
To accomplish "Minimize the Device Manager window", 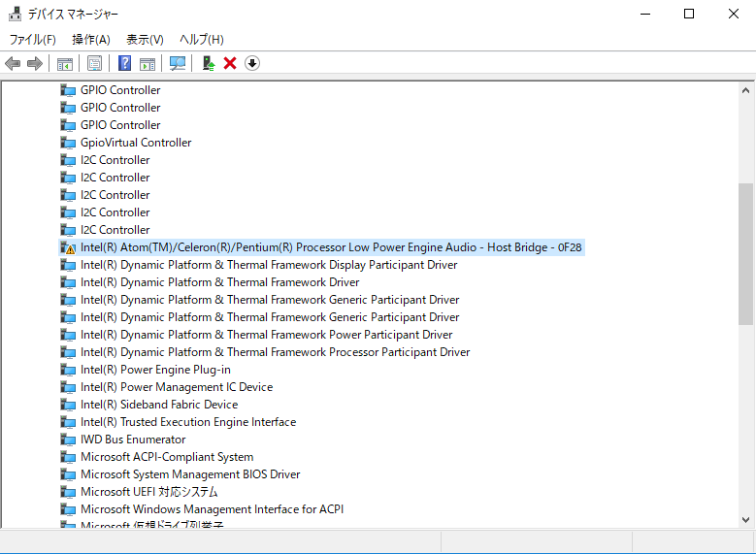I will (645, 14).
